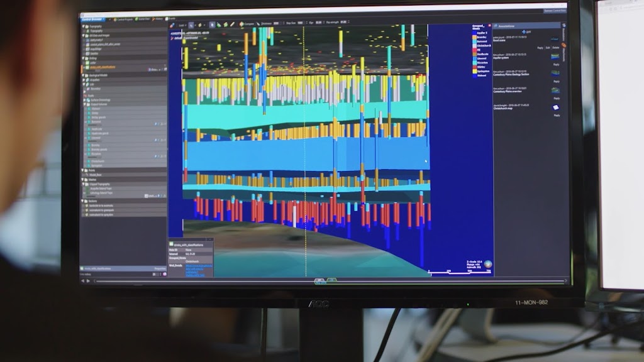The height and width of the screenshot is (362, 644).
Task: Click the Heathcote legend color swatch
Action: [474, 54]
